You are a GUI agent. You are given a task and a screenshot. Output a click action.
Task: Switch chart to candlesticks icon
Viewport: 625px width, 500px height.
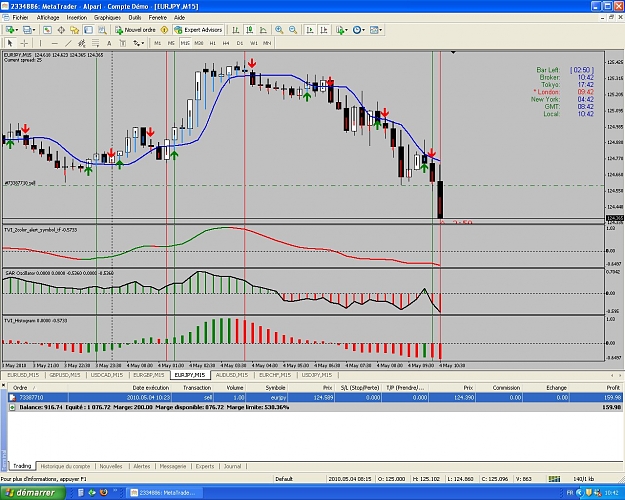(250, 30)
